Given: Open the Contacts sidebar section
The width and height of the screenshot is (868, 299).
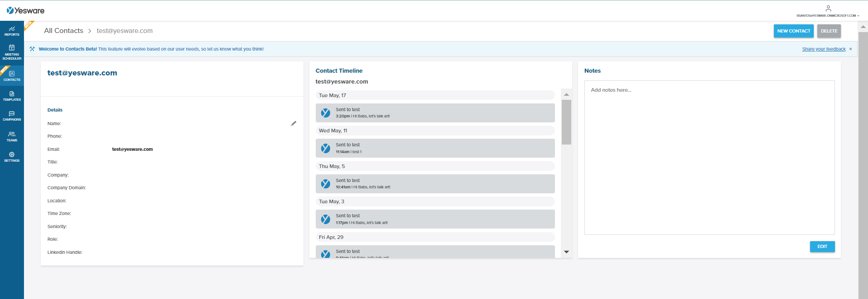Looking at the screenshot, I should pyautogui.click(x=12, y=75).
